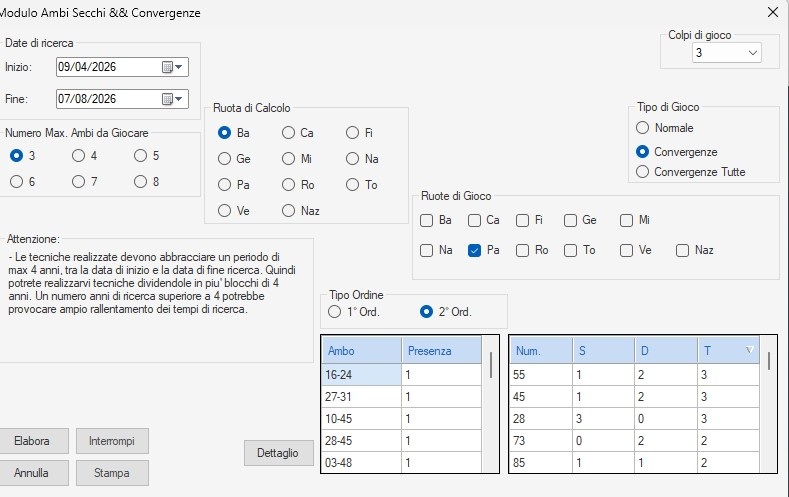The image size is (789, 497).
Task: Select Num. cell 73
Action: tap(541, 441)
